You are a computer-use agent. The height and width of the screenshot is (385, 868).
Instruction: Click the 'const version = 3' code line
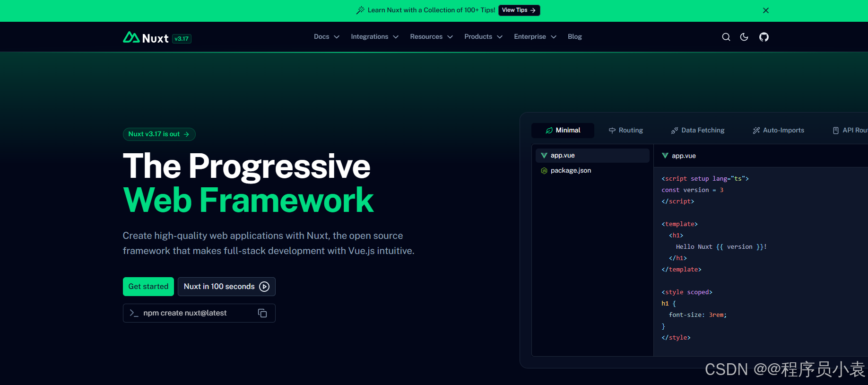click(x=692, y=190)
